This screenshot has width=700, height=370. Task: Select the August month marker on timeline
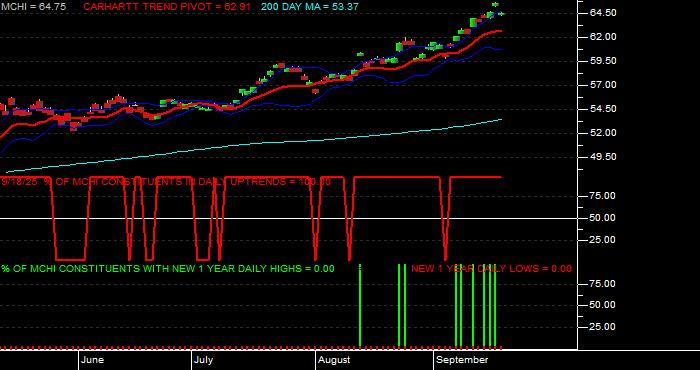click(334, 360)
